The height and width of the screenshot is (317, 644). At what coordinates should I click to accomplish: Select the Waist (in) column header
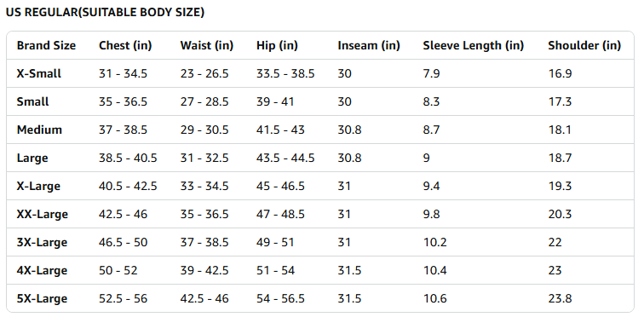[207, 45]
